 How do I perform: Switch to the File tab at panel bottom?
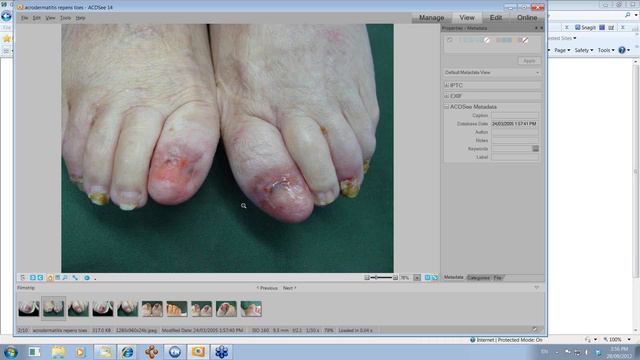(x=497, y=278)
